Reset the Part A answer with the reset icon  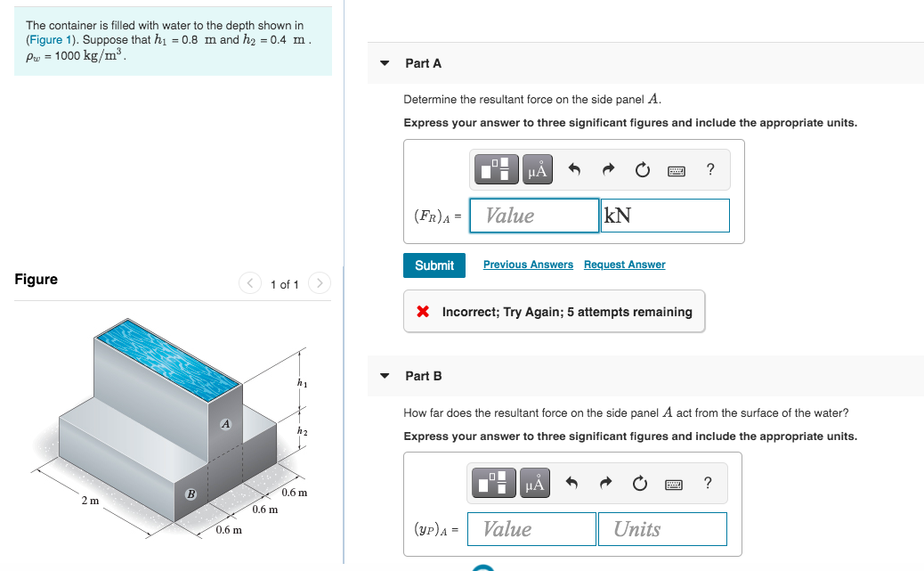643,169
